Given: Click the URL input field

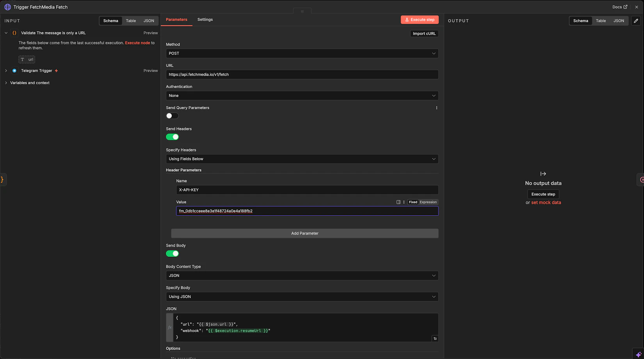Looking at the screenshot, I should click(x=302, y=74).
